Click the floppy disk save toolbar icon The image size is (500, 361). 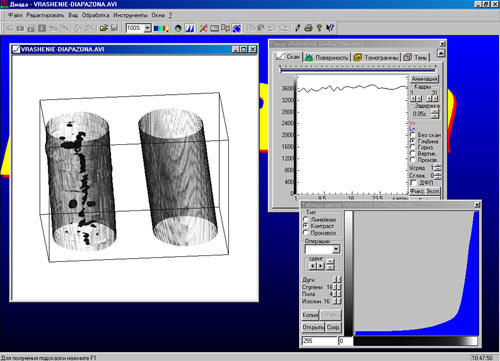pyautogui.click(x=114, y=28)
